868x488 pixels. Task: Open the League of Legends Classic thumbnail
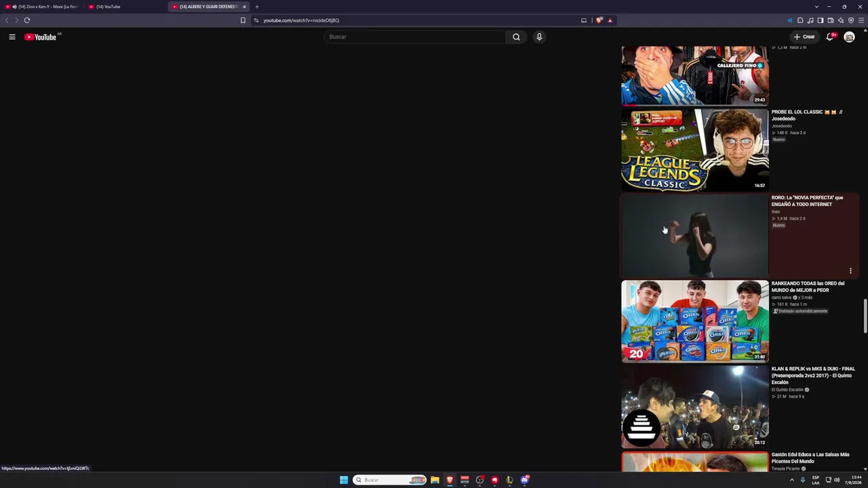(x=695, y=150)
